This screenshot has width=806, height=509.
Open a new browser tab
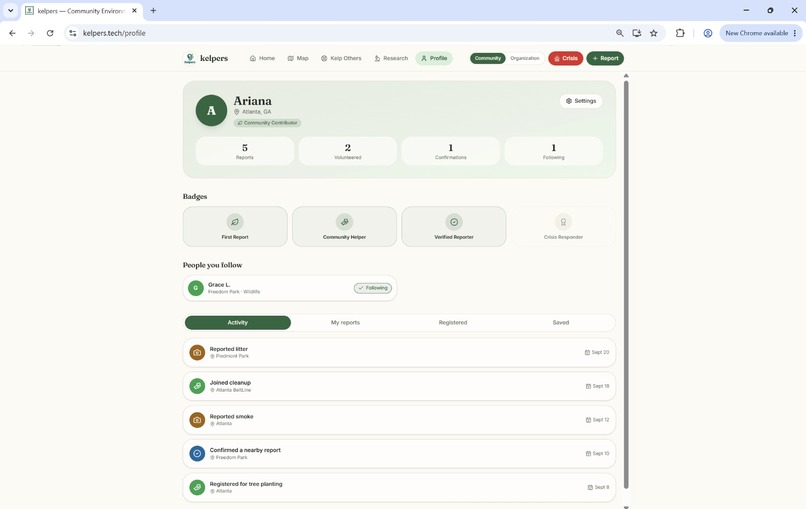tap(153, 10)
